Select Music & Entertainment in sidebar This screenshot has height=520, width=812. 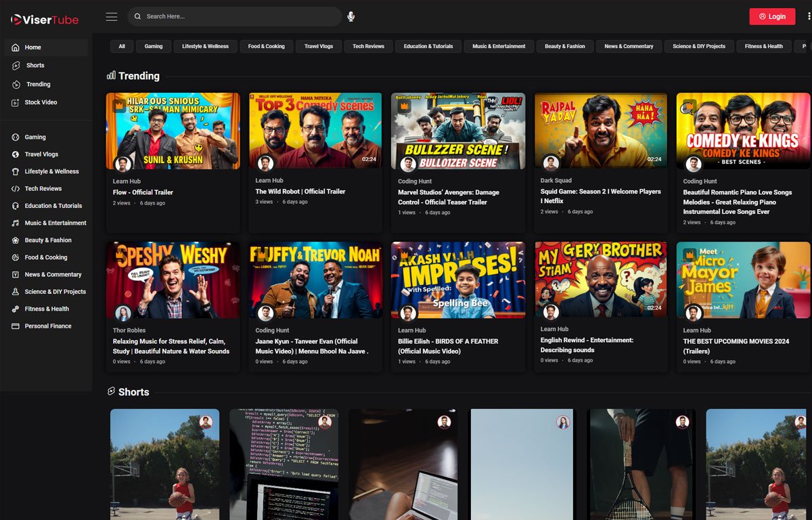[x=55, y=223]
